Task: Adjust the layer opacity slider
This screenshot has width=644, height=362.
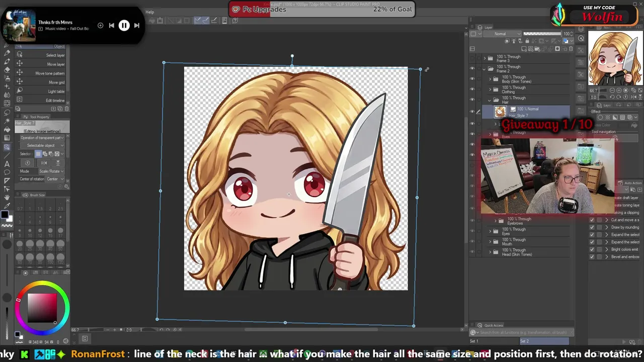Action: (x=542, y=34)
